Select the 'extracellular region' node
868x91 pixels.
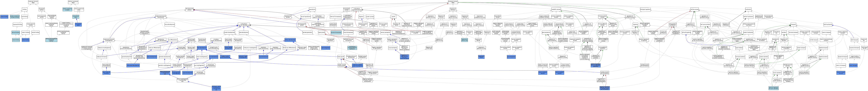(x=76, y=16)
